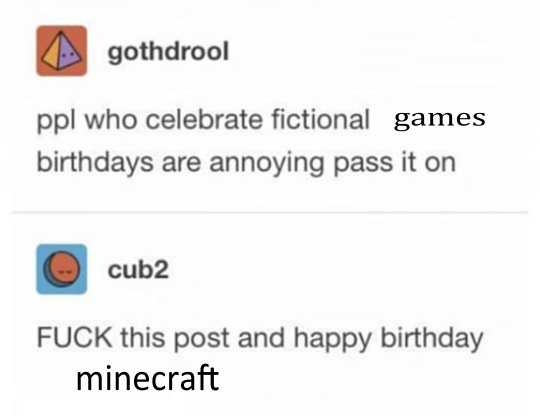
Task: Click the word "annoying" in gothdrool's post
Action: [267, 164]
